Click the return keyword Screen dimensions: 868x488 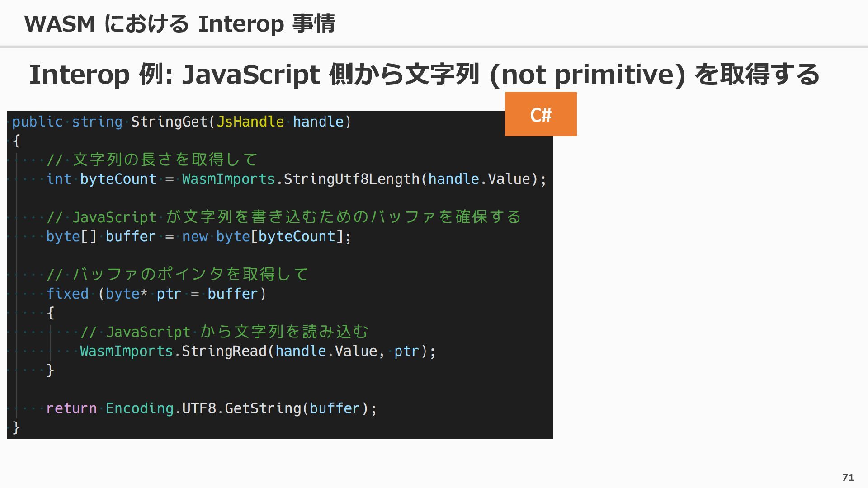[x=71, y=409]
